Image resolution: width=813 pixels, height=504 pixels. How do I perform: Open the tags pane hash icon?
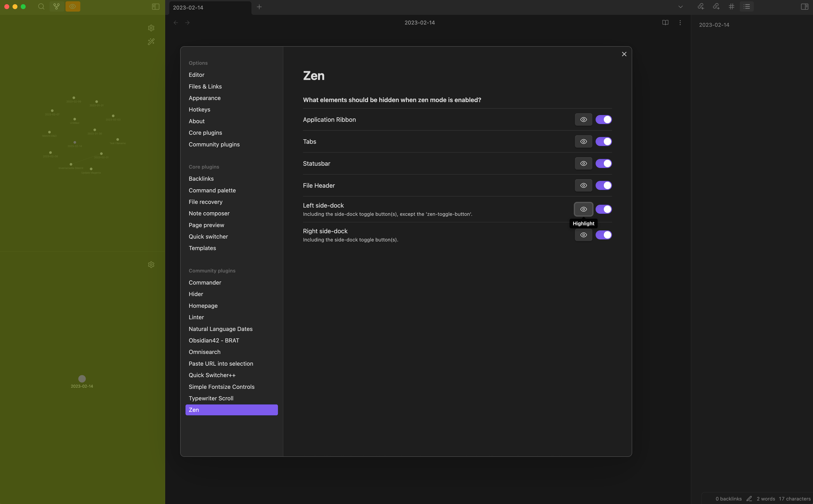click(x=731, y=7)
